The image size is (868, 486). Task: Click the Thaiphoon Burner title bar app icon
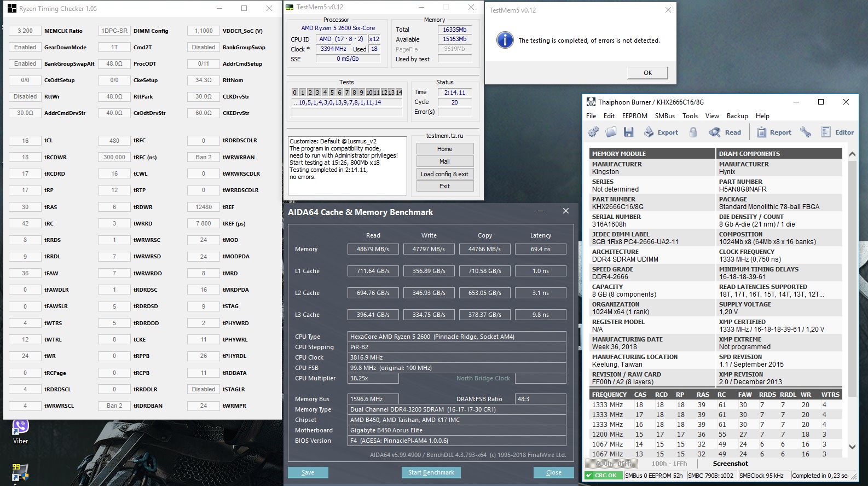click(x=591, y=102)
